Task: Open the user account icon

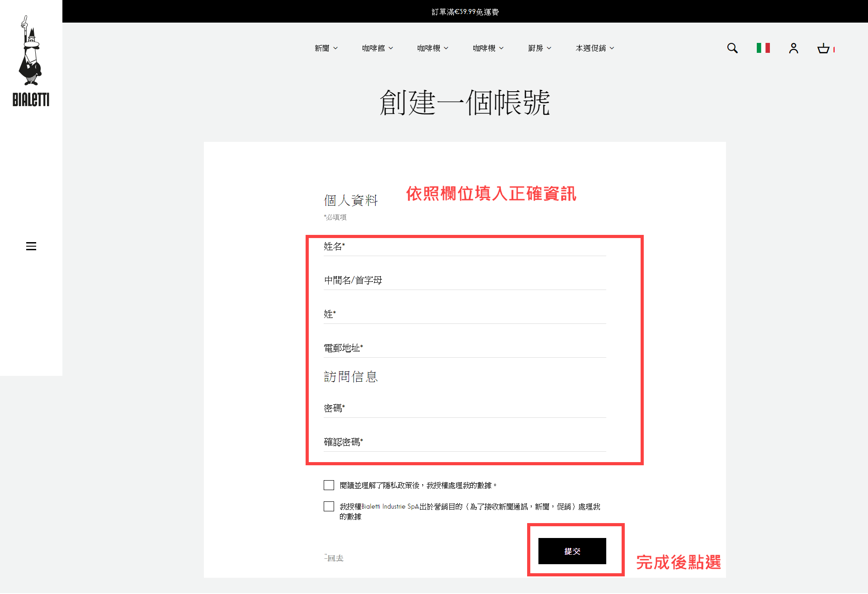Action: click(793, 48)
